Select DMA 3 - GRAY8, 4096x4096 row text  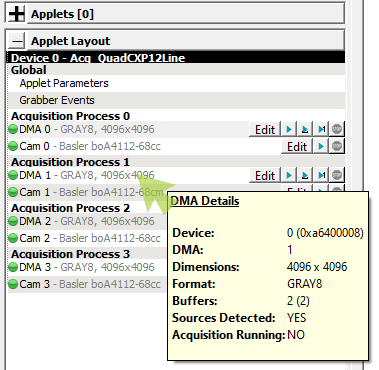tap(87, 267)
